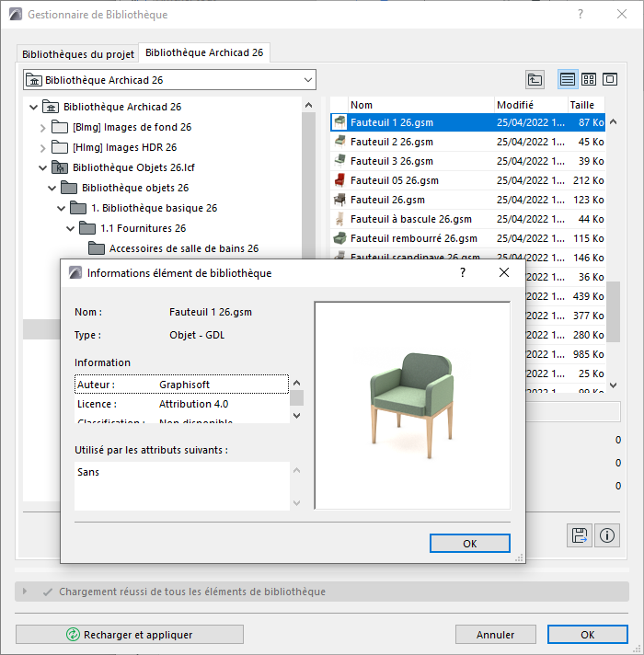Viewport: 644px width, 655px height.
Task: Click help question mark in info dialog
Action: pos(463,273)
